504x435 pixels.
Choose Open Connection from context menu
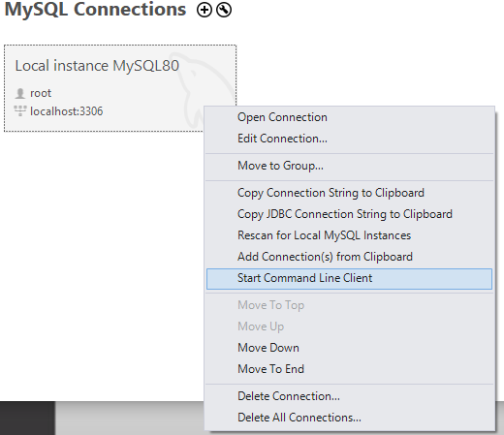tap(349, 117)
